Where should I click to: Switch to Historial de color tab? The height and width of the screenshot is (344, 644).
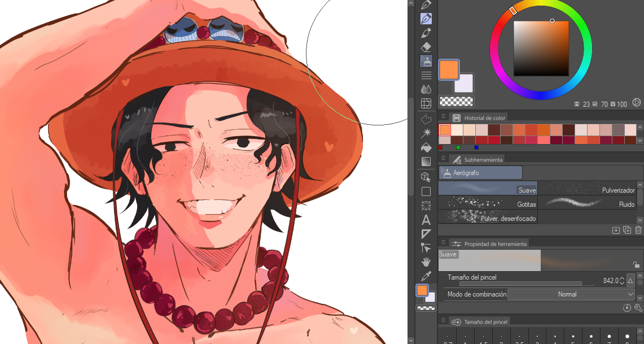[479, 118]
